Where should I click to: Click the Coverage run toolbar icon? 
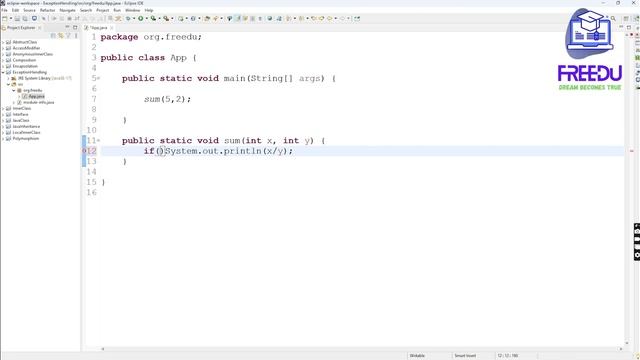153,18
